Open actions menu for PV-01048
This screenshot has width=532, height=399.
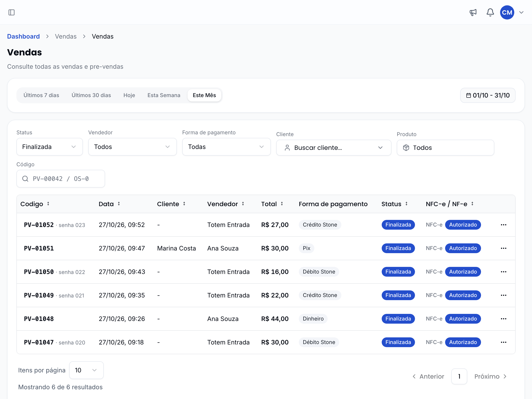coord(503,319)
